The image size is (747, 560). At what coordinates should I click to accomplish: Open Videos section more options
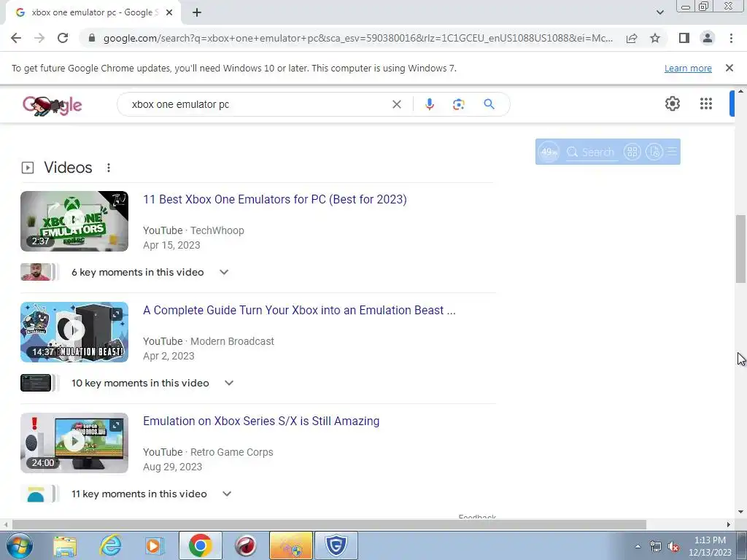tap(109, 168)
